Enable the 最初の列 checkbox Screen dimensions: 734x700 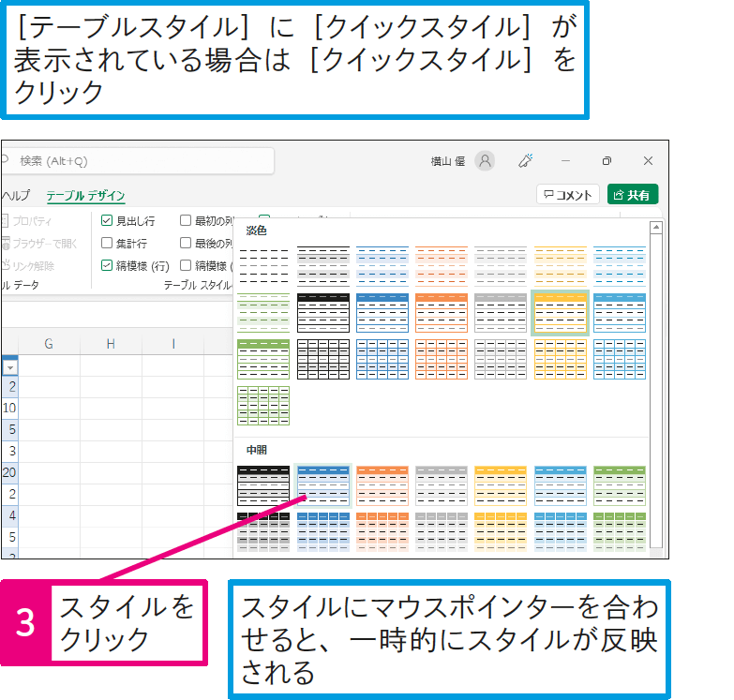pos(186,220)
